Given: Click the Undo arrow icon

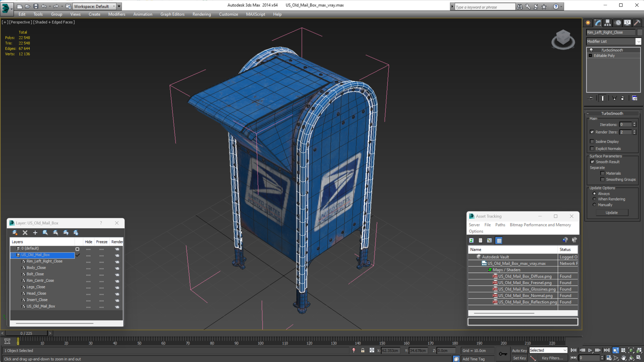Looking at the screenshot, I should pyautogui.click(x=44, y=6).
